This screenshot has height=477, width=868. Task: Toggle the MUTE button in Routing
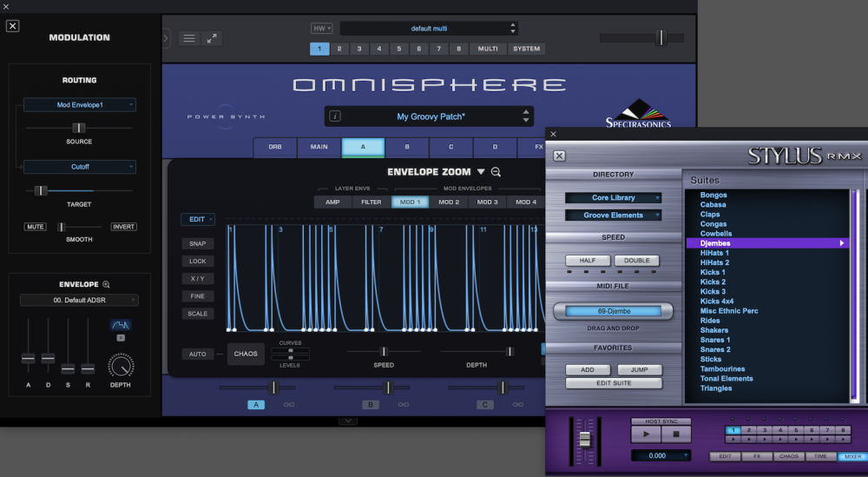(35, 227)
